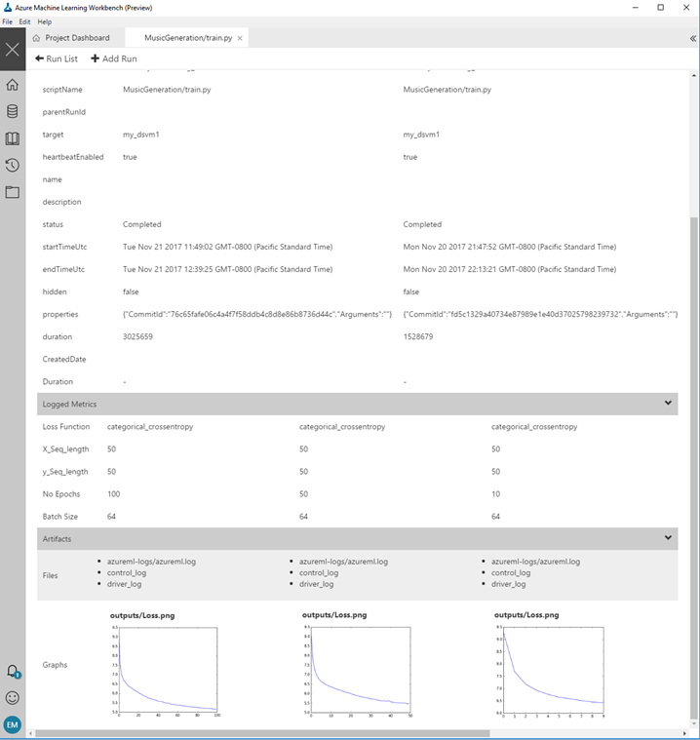
Task: Open the Run History clock icon
Action: [x=13, y=165]
